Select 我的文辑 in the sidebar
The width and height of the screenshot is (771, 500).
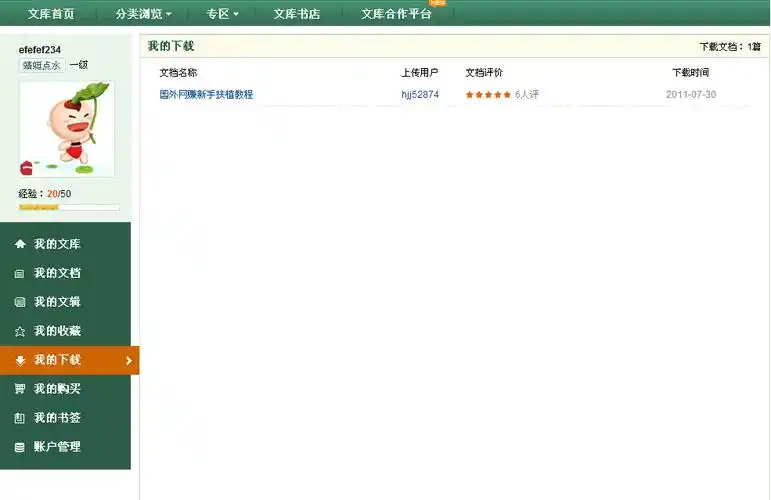click(x=65, y=302)
